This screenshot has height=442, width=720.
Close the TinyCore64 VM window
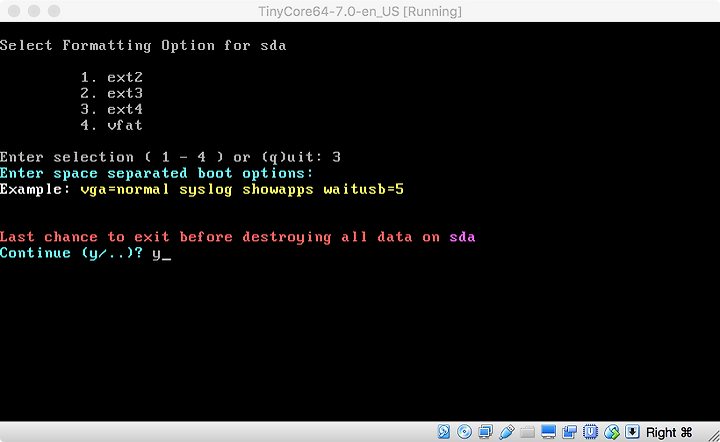pyautogui.click(x=14, y=11)
